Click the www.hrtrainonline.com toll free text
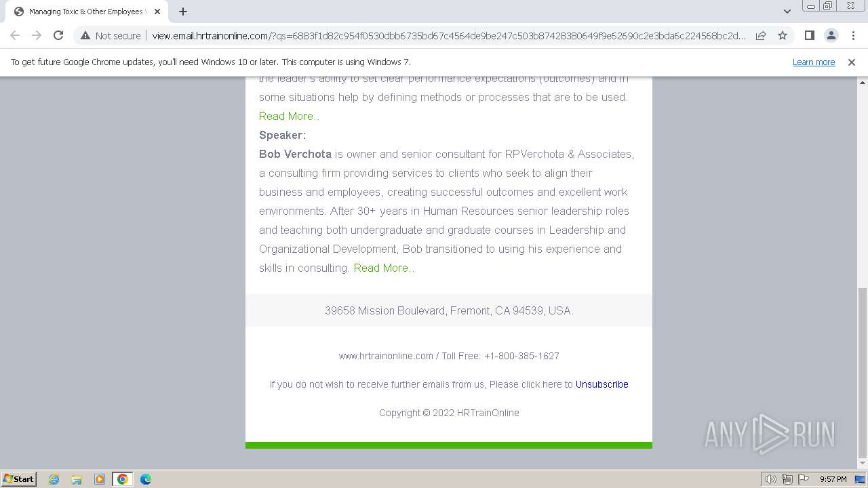 pos(449,356)
